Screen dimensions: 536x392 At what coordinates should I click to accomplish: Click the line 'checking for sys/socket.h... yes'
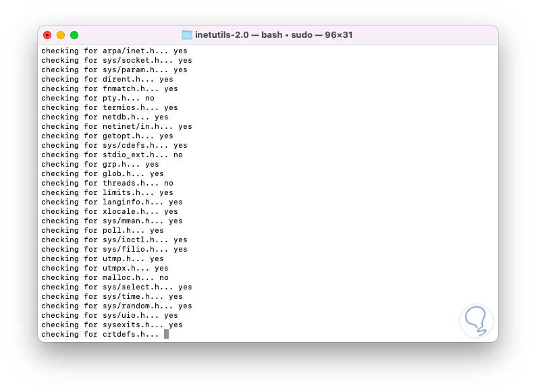(117, 61)
